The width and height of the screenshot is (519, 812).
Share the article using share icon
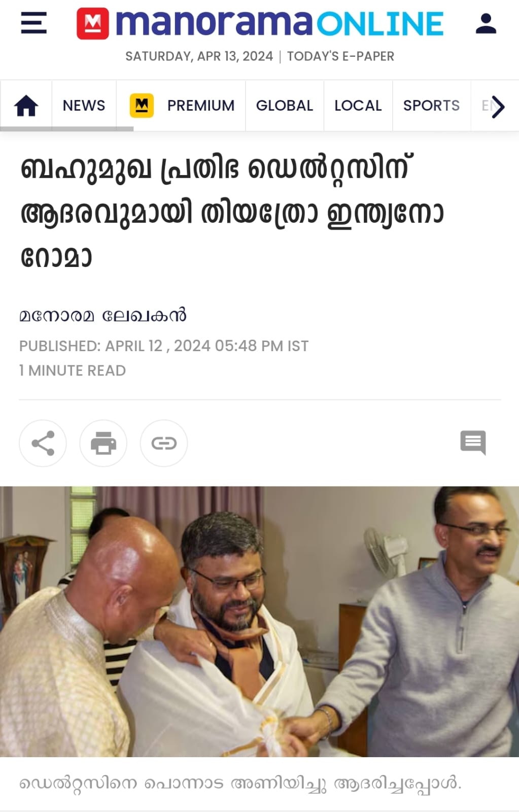tap(43, 443)
